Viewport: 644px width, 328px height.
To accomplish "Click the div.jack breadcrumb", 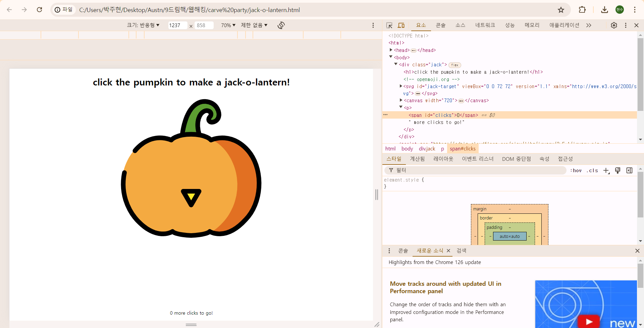I will pyautogui.click(x=427, y=149).
